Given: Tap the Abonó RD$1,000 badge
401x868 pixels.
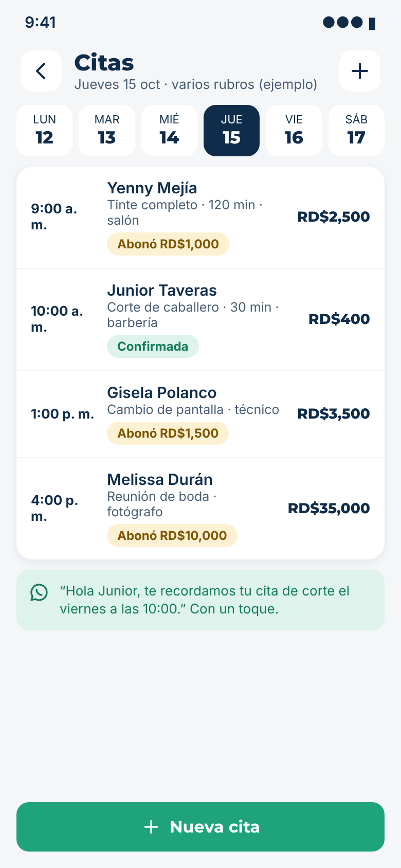Looking at the screenshot, I should (x=168, y=244).
